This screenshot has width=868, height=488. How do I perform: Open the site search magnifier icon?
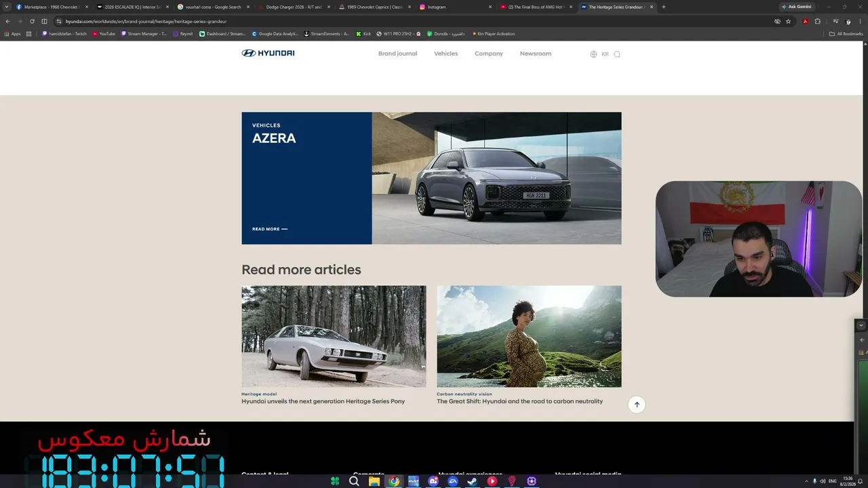617,54
